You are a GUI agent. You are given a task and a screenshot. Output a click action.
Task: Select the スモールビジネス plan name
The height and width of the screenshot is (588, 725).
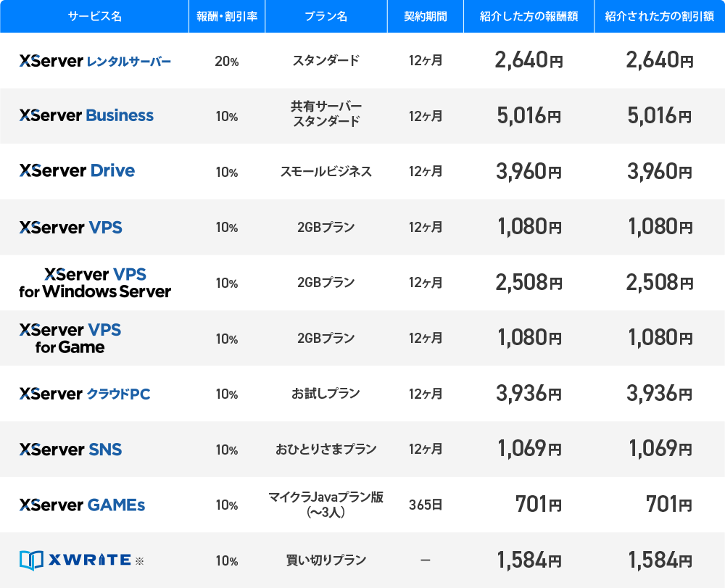(326, 172)
